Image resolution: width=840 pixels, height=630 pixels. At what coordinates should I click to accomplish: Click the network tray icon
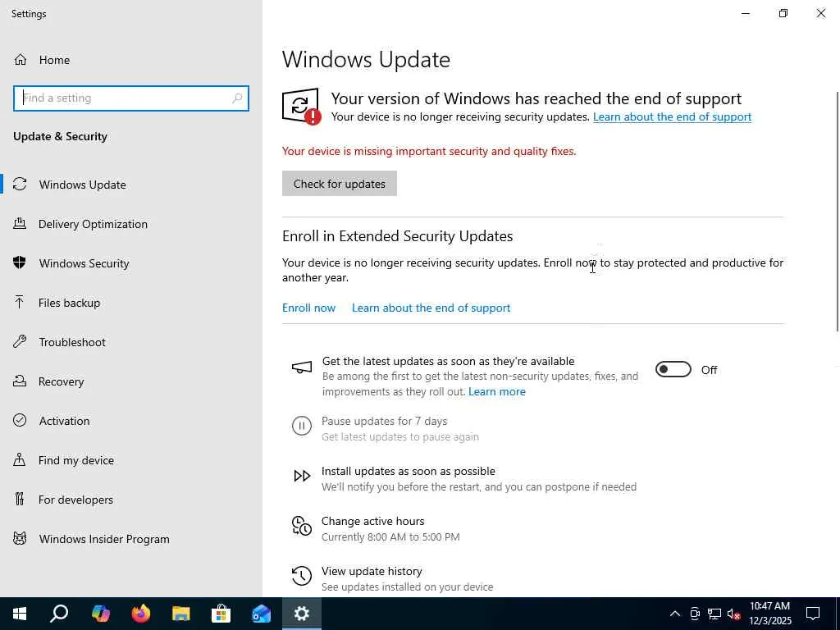tap(714, 614)
